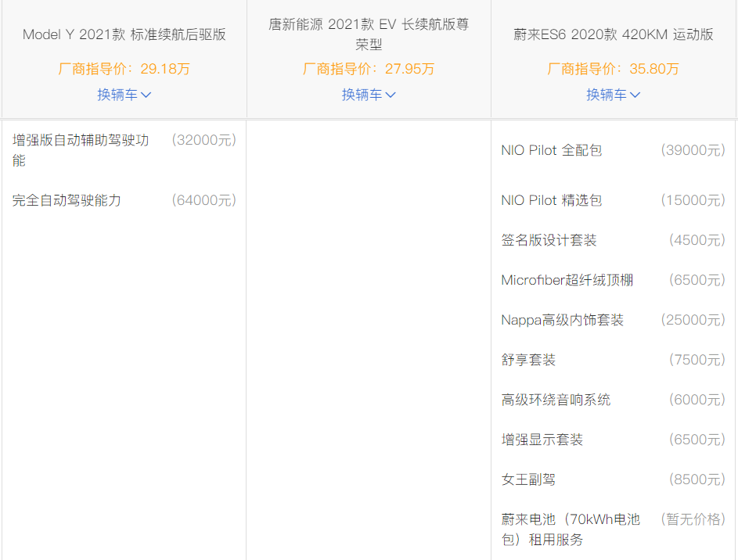Click the (8500元) price

[x=697, y=480]
